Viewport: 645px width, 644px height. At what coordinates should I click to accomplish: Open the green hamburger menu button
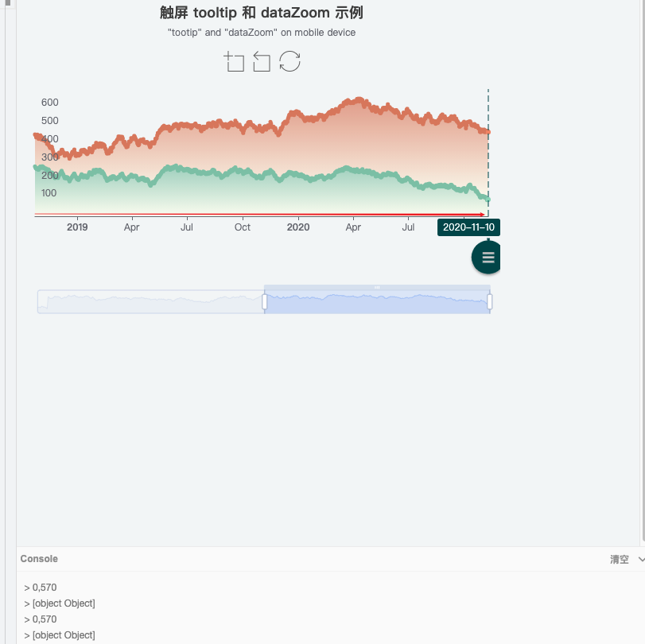(x=486, y=257)
